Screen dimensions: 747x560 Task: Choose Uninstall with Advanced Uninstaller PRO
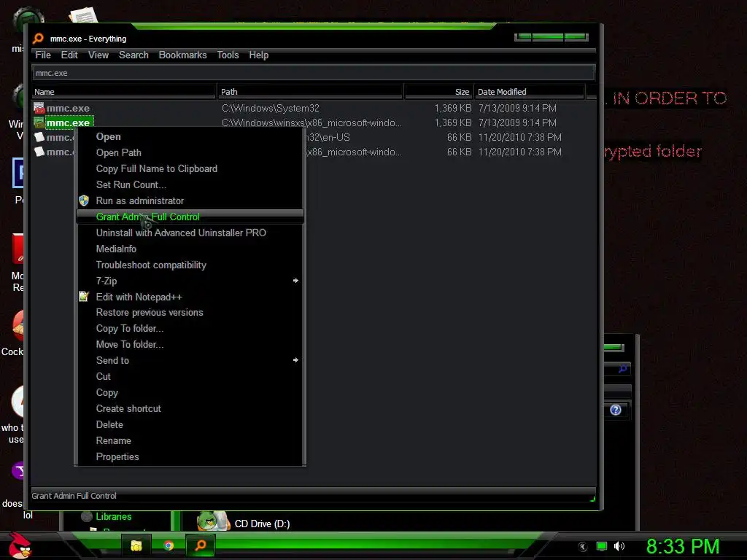(190, 233)
